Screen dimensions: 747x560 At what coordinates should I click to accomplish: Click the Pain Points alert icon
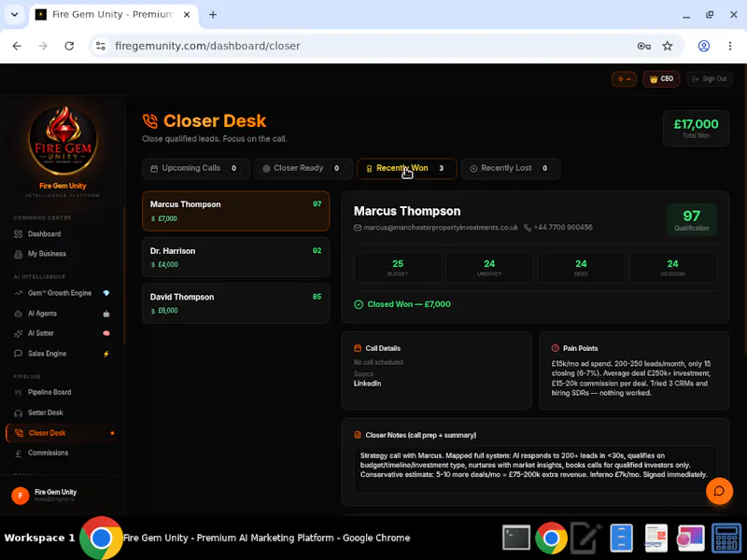tap(555, 348)
